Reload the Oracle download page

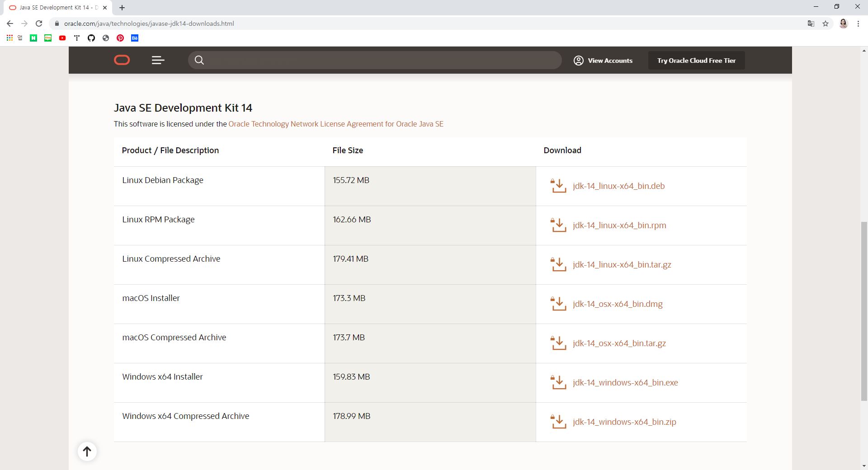pyautogui.click(x=39, y=23)
